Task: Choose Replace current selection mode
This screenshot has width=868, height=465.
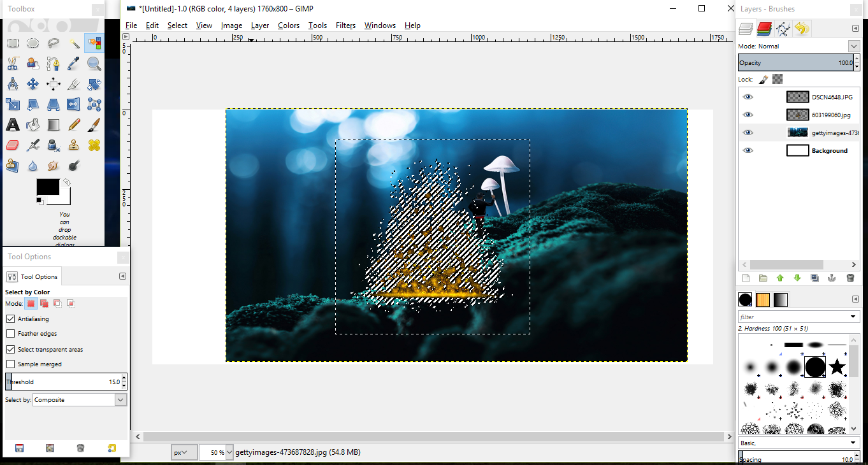Action: [31, 303]
